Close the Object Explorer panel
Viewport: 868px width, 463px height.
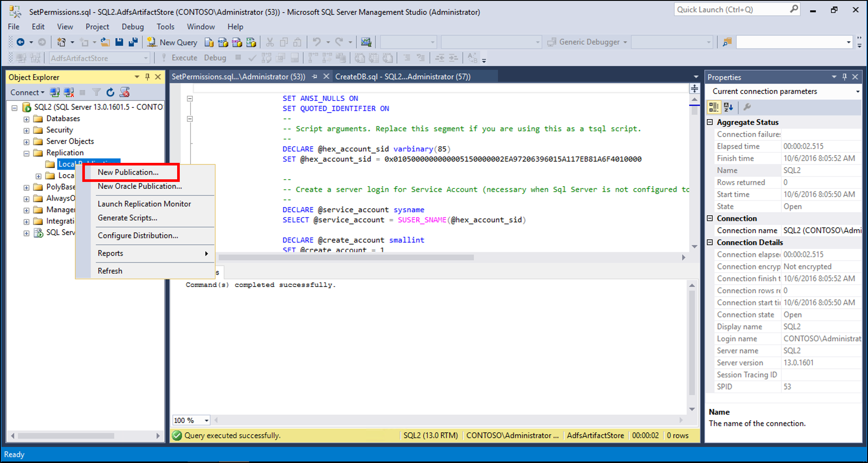point(158,77)
